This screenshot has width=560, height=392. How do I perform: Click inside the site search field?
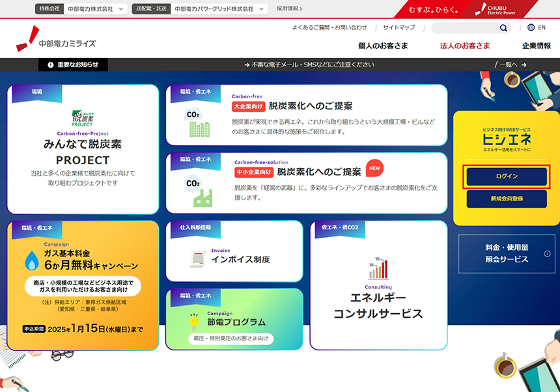pos(465,28)
